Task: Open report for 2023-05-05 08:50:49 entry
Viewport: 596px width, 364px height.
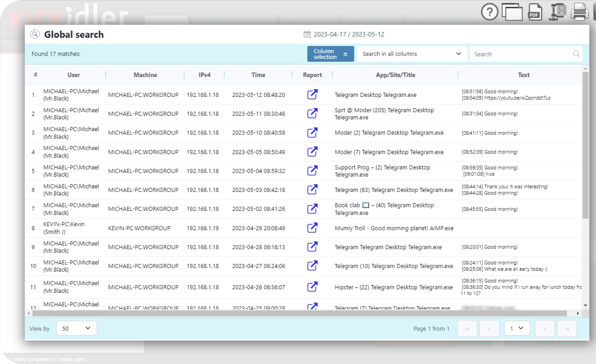Action: click(312, 151)
